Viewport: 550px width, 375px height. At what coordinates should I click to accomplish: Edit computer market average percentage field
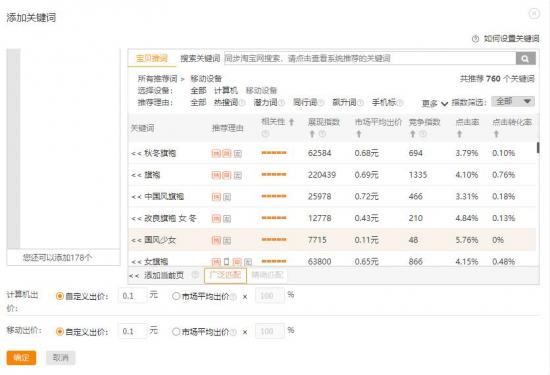coord(269,296)
